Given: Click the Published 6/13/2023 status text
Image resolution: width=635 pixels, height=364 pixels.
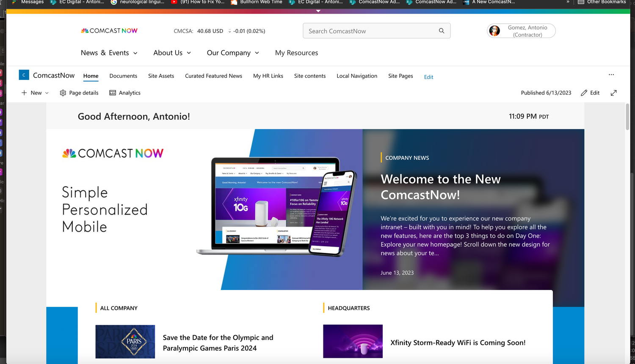Looking at the screenshot, I should (x=546, y=93).
